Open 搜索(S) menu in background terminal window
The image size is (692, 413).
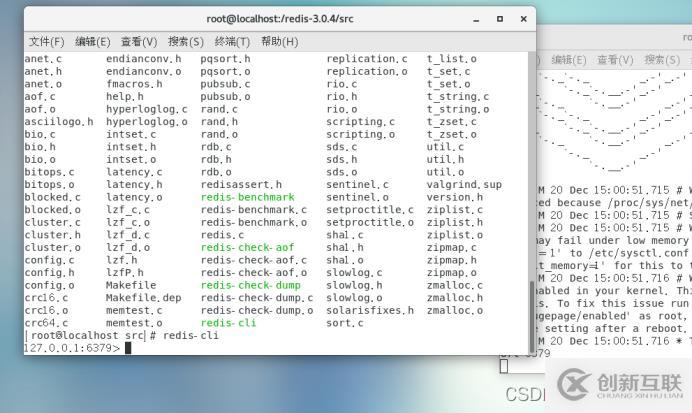pos(662,60)
